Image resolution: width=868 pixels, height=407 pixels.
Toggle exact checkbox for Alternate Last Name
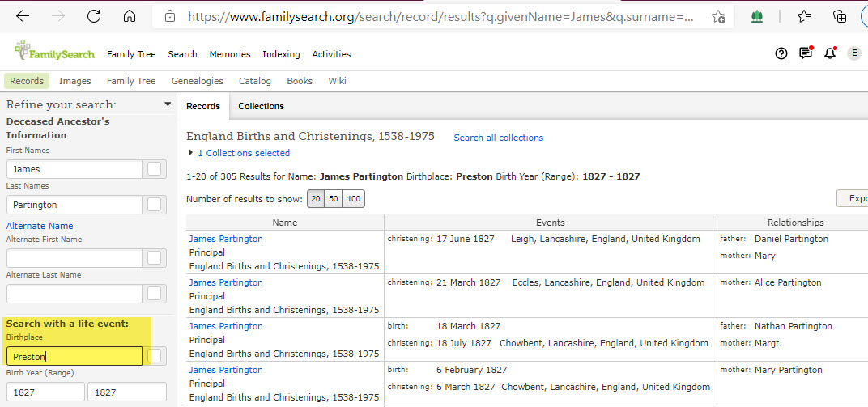155,293
